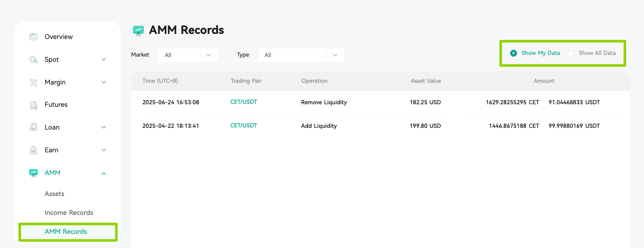644x248 pixels.
Task: Click the Earn menu label
Action: pos(51,150)
